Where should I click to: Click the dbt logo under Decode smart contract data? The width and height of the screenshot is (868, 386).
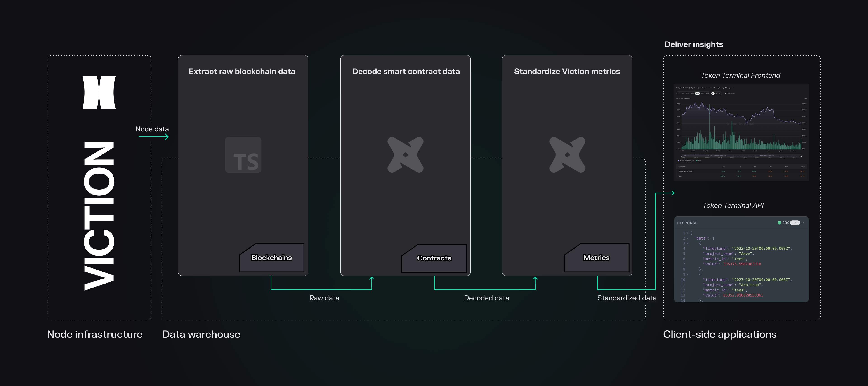[405, 155]
